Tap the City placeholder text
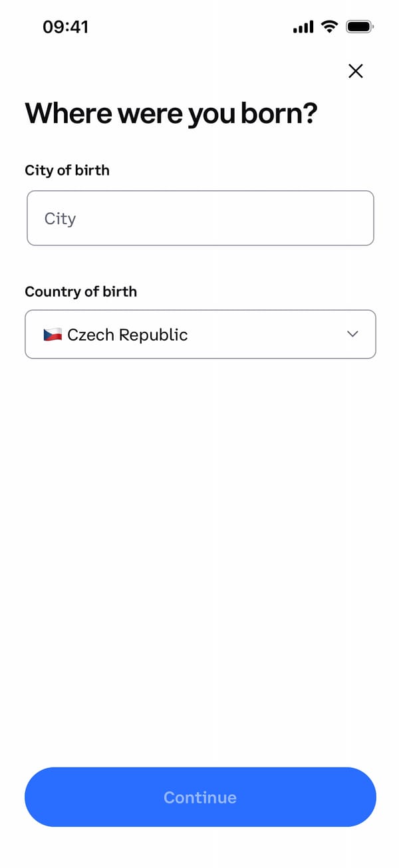Viewport: 401px width, 868px height. (60, 219)
